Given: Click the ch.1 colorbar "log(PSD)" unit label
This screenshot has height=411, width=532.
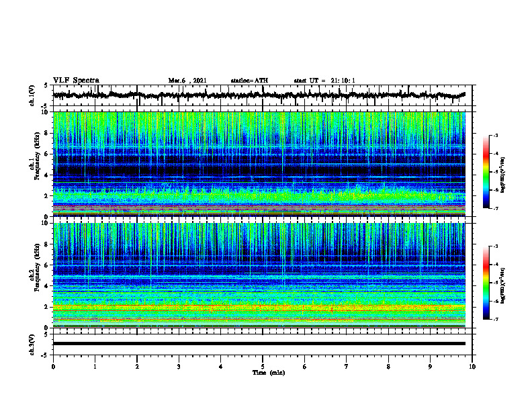Looking at the screenshot, I should pyautogui.click(x=503, y=175).
